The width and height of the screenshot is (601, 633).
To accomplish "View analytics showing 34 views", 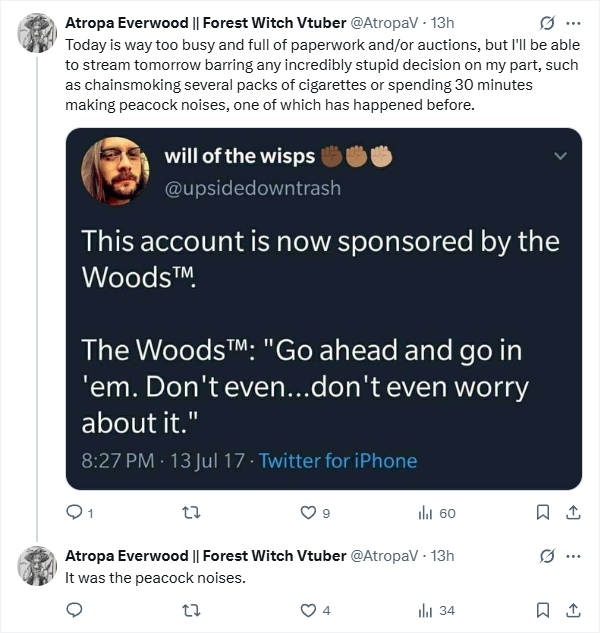I will tap(427, 610).
